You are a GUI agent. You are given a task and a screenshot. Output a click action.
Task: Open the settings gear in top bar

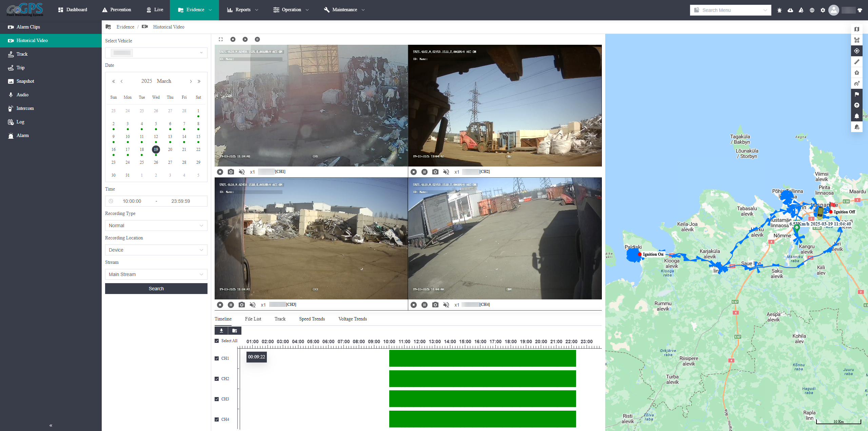tap(823, 10)
